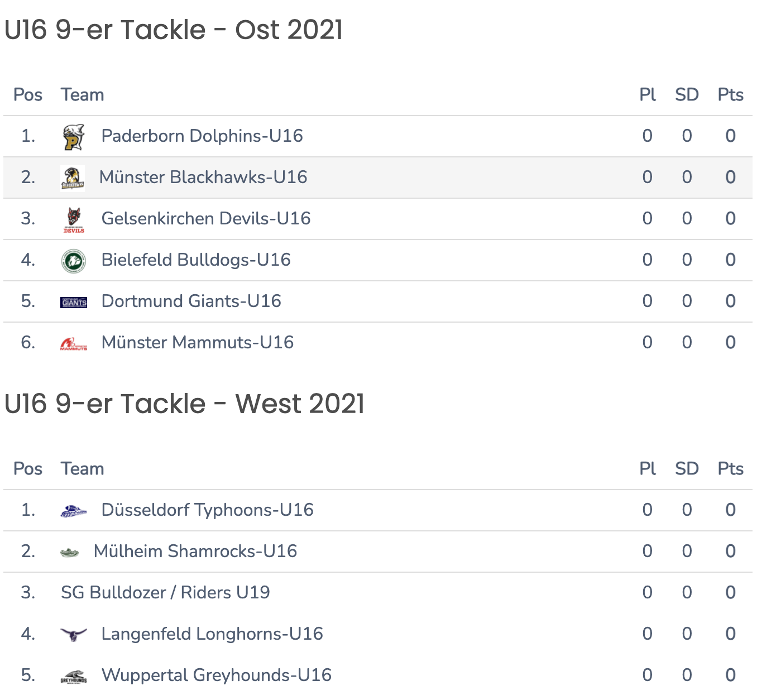This screenshot has width=757, height=700.
Task: Click the SD column header in West table
Action: 687,469
